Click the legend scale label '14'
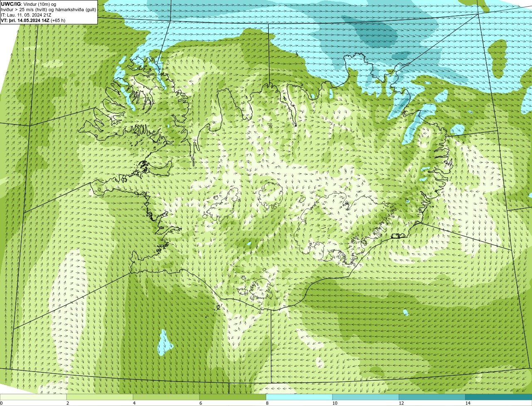This screenshot has height=406, width=532. pyautogui.click(x=468, y=403)
